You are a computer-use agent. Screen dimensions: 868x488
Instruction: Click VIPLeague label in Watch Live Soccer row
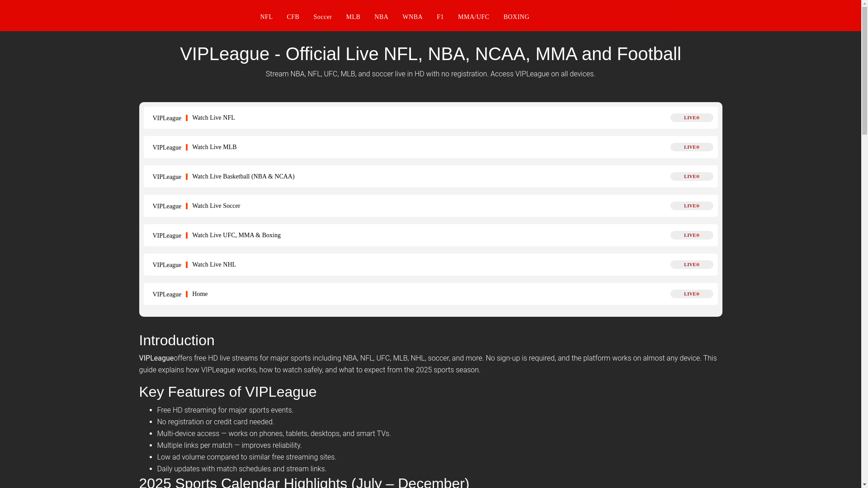pos(167,206)
